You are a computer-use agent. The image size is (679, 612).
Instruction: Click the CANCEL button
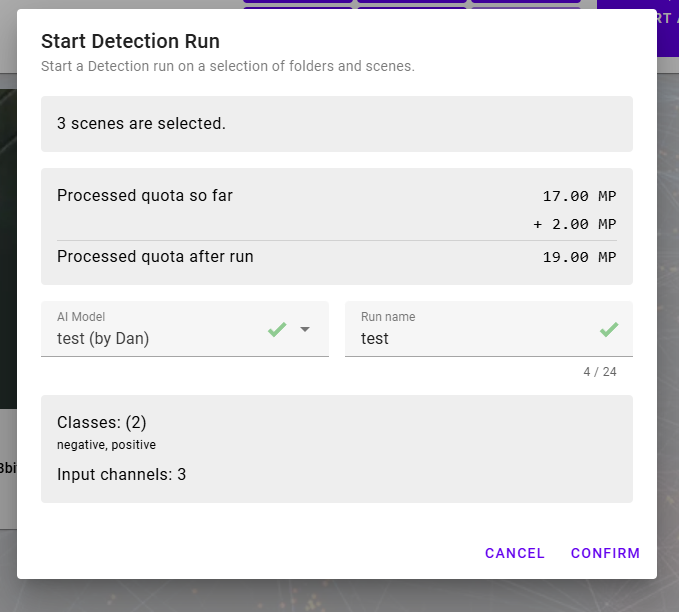[x=515, y=553]
